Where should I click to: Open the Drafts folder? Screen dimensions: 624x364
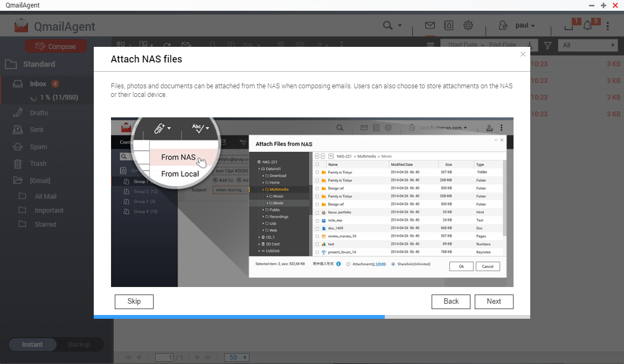click(x=39, y=113)
